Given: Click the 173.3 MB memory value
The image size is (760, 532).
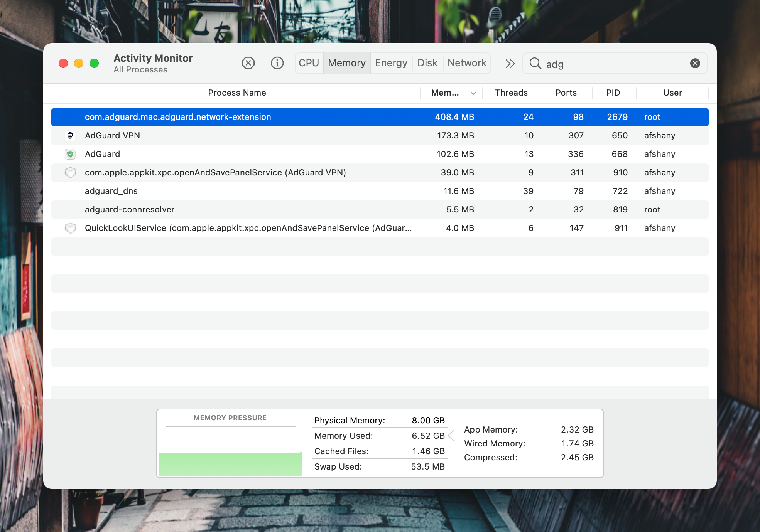Looking at the screenshot, I should pyautogui.click(x=456, y=135).
